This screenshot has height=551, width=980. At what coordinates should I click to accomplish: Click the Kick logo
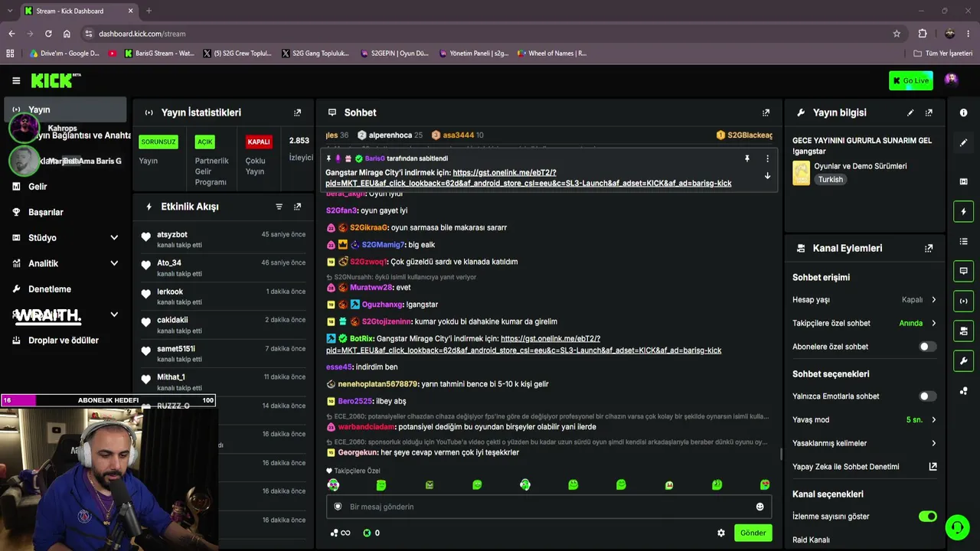point(56,80)
